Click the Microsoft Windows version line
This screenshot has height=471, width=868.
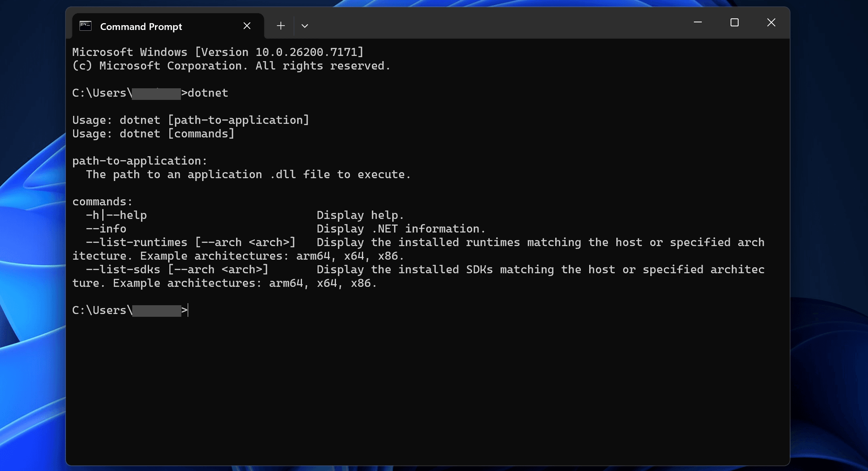[x=218, y=52]
